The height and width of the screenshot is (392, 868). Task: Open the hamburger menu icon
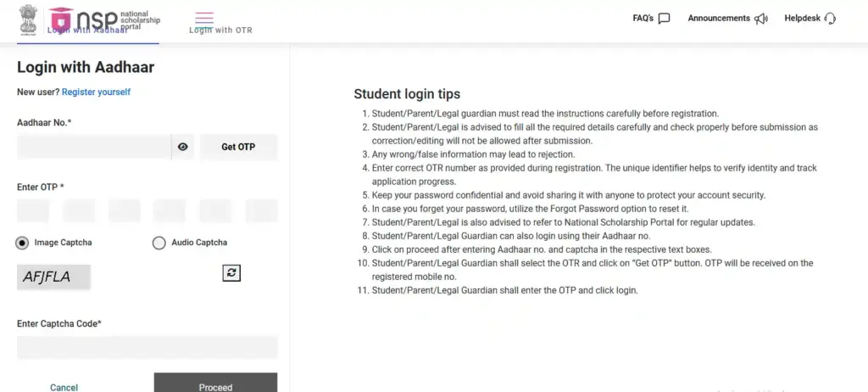tap(203, 18)
